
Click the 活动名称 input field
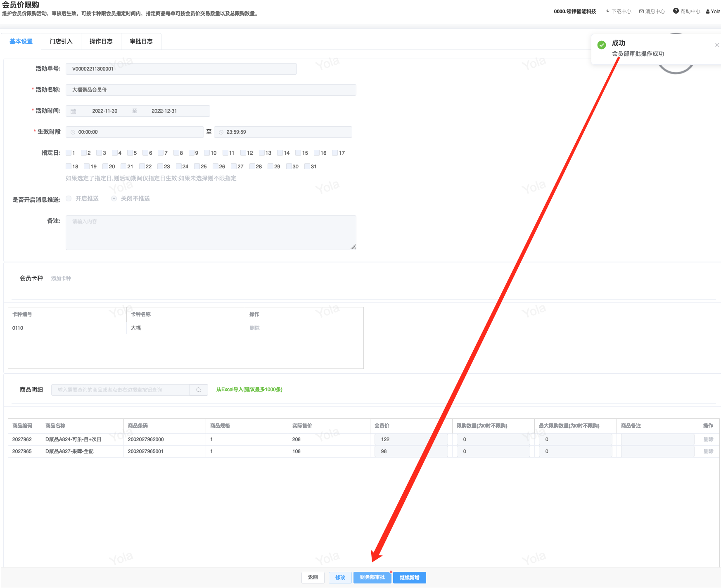click(x=211, y=90)
